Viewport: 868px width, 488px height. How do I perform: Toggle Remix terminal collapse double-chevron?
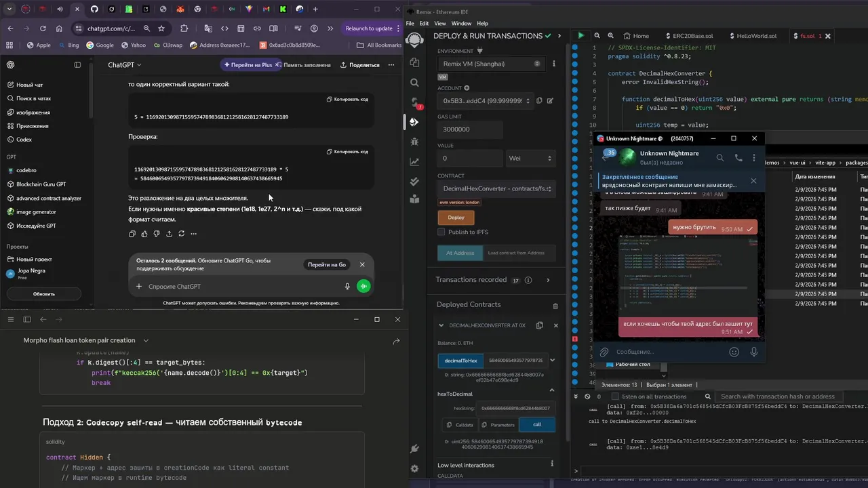tap(576, 396)
